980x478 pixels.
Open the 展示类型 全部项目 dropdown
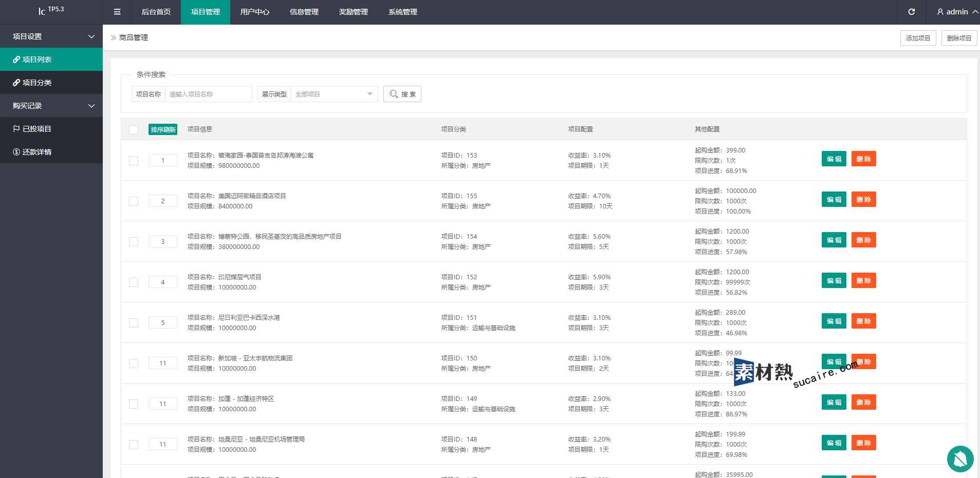pyautogui.click(x=334, y=94)
